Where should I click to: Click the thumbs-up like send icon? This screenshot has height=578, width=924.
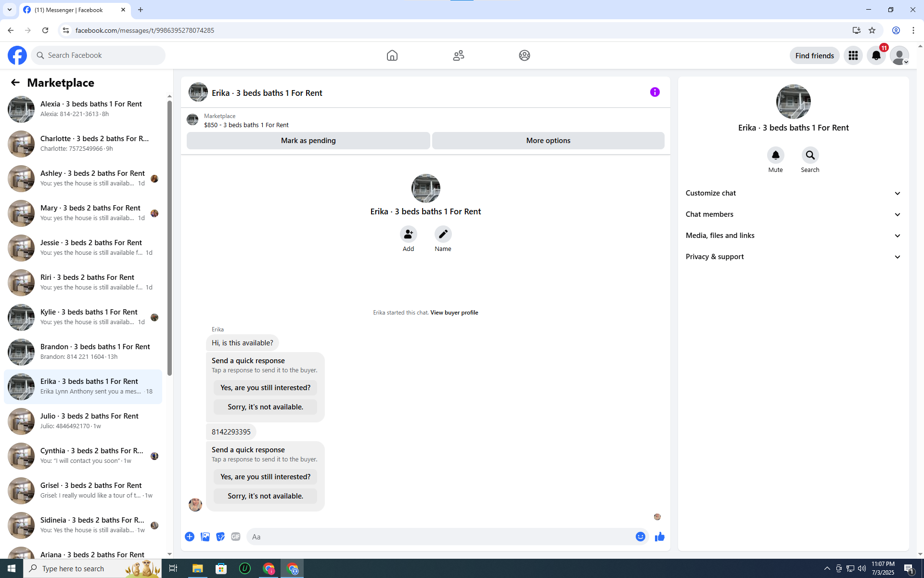click(659, 537)
